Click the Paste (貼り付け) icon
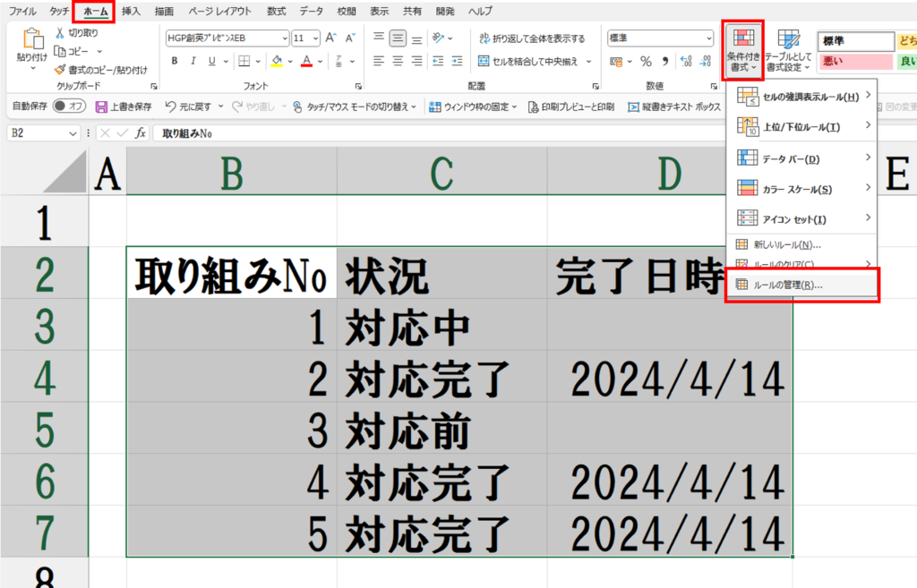The image size is (917, 588). (x=32, y=39)
